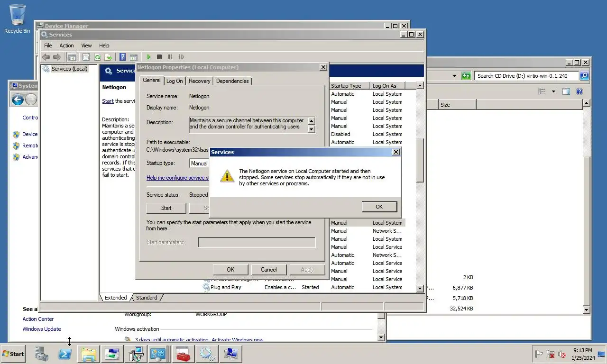The width and height of the screenshot is (607, 364).
Task: Click the Stop Service square icon
Action: coord(159,57)
